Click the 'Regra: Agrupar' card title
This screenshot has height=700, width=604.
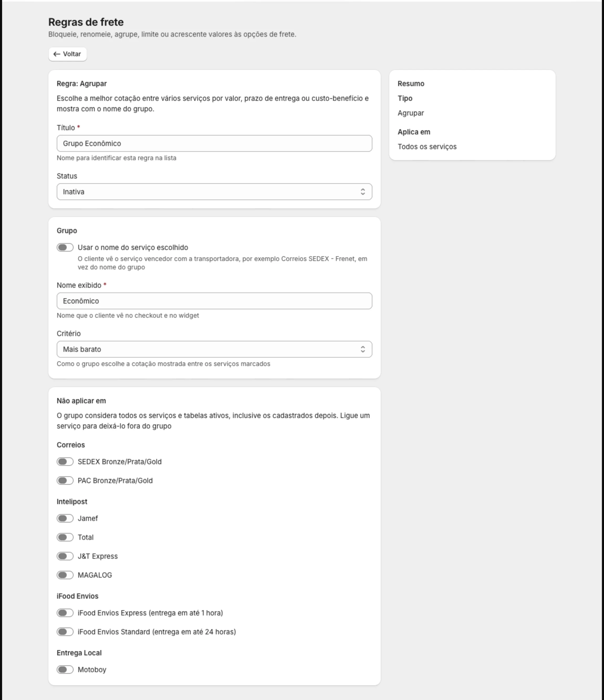click(82, 84)
